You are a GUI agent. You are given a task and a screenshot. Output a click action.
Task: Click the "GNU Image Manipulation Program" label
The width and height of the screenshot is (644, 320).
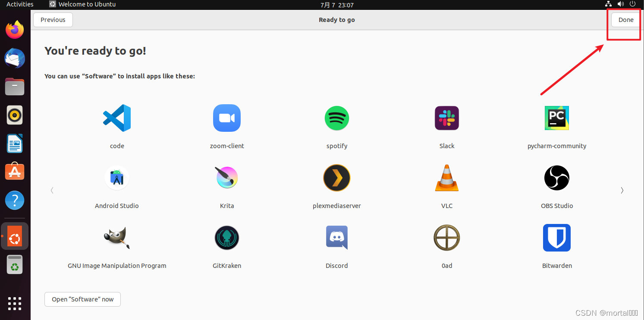(117, 266)
